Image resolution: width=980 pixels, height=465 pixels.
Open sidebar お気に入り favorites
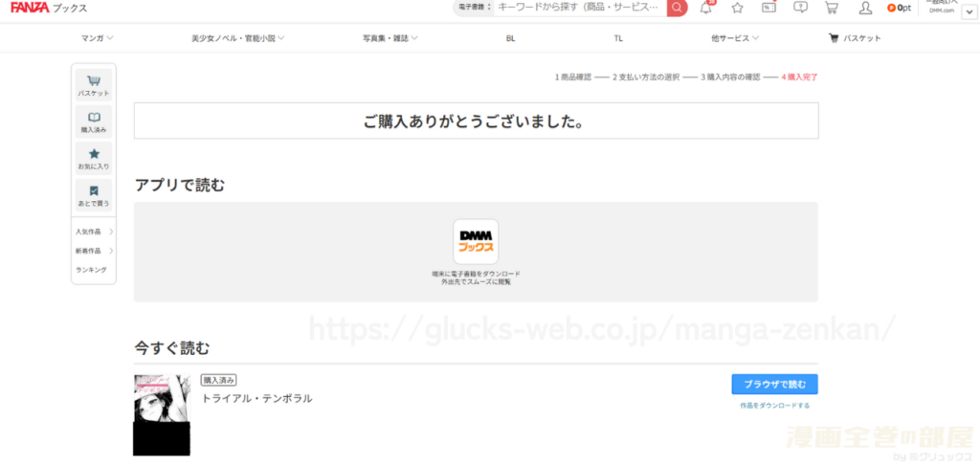click(x=94, y=159)
